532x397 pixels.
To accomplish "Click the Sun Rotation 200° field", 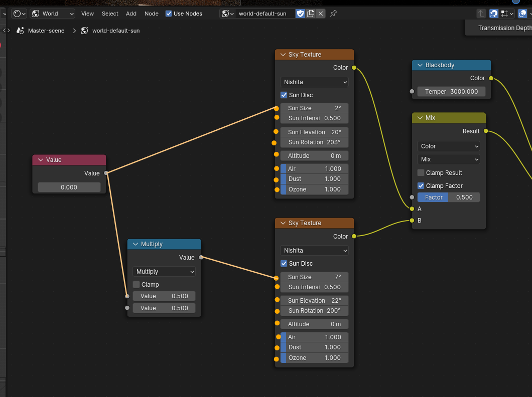I will point(314,311).
